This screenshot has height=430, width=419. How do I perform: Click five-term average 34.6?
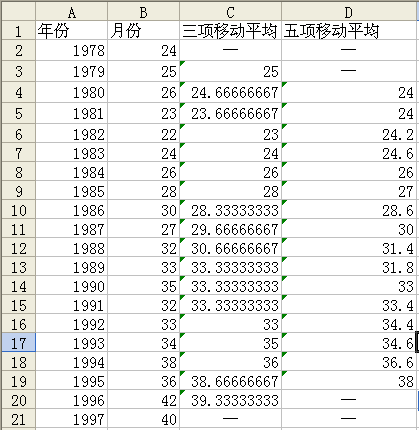coord(350,343)
